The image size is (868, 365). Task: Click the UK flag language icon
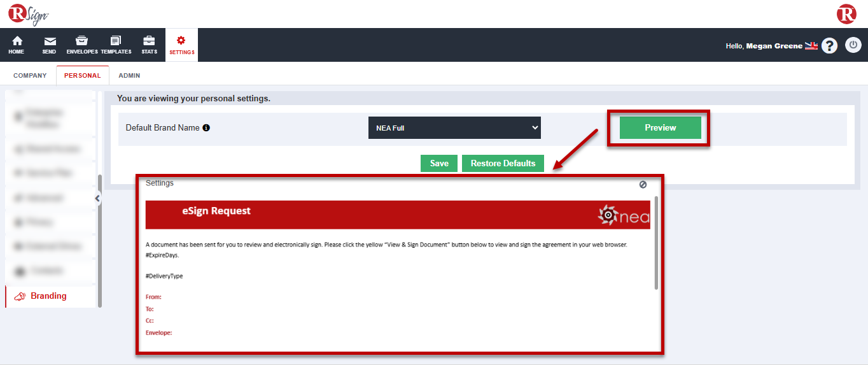coord(811,46)
